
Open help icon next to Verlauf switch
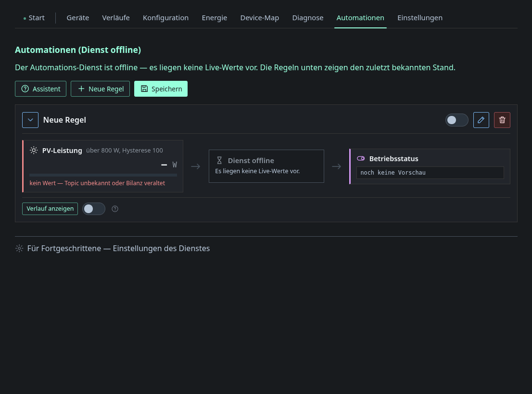(115, 209)
